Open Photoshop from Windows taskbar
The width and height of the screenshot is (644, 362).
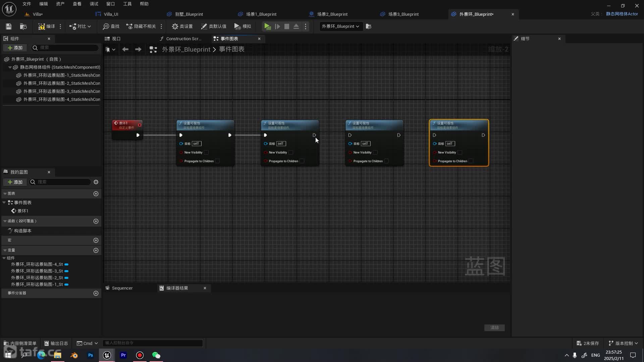pyautogui.click(x=91, y=355)
